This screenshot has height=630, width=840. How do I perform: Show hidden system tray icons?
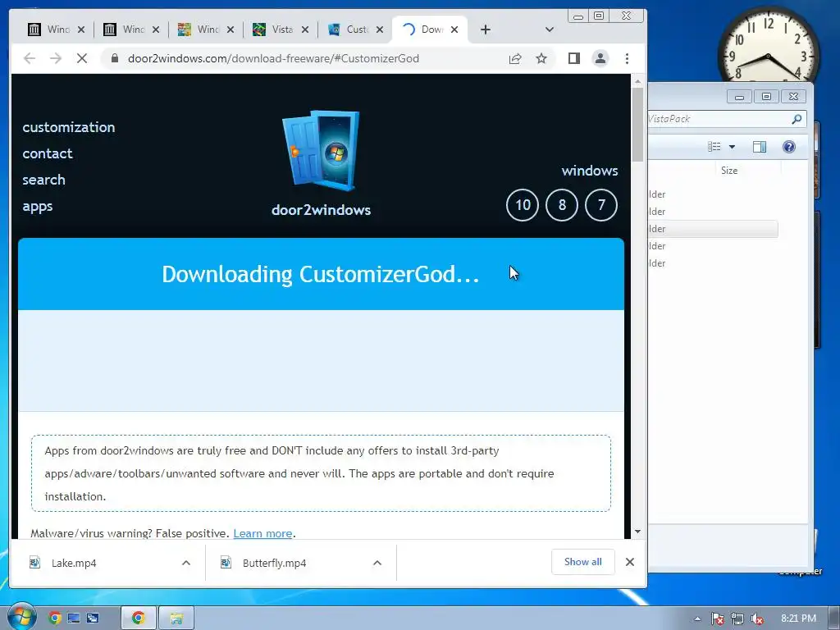click(x=697, y=619)
